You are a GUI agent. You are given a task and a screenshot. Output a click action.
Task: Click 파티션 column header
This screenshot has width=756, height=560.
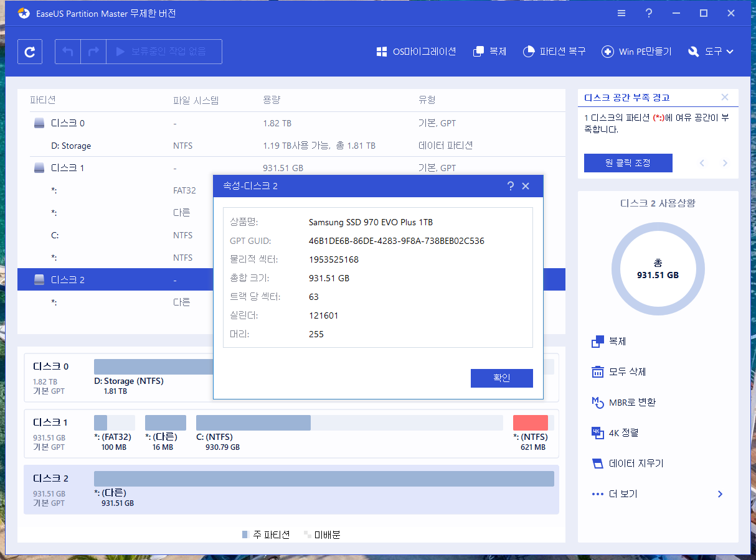pos(43,100)
